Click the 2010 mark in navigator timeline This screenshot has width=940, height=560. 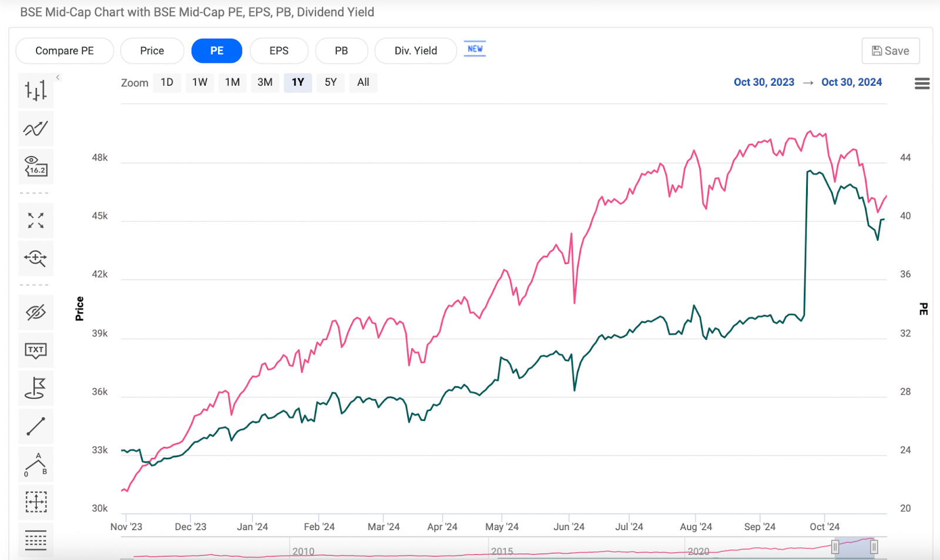303,552
